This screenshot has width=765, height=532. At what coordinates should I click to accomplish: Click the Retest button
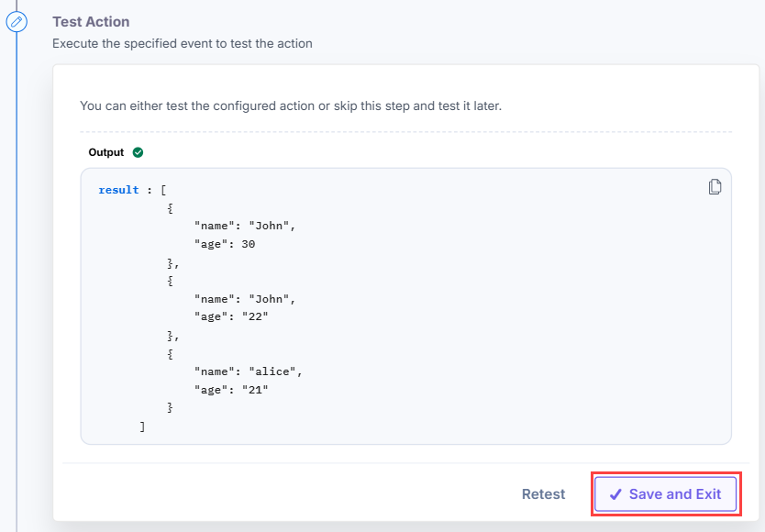(543, 494)
